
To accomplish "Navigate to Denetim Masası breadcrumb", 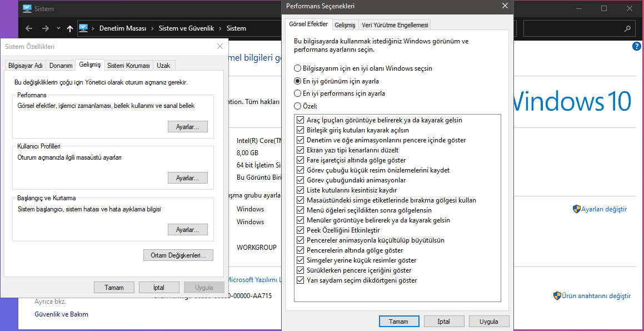I will pyautogui.click(x=123, y=28).
